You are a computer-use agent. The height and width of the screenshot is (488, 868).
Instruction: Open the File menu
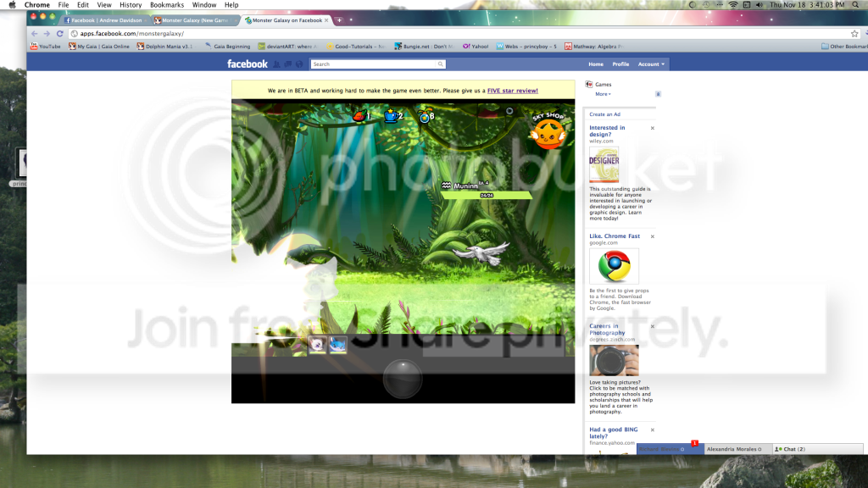63,5
